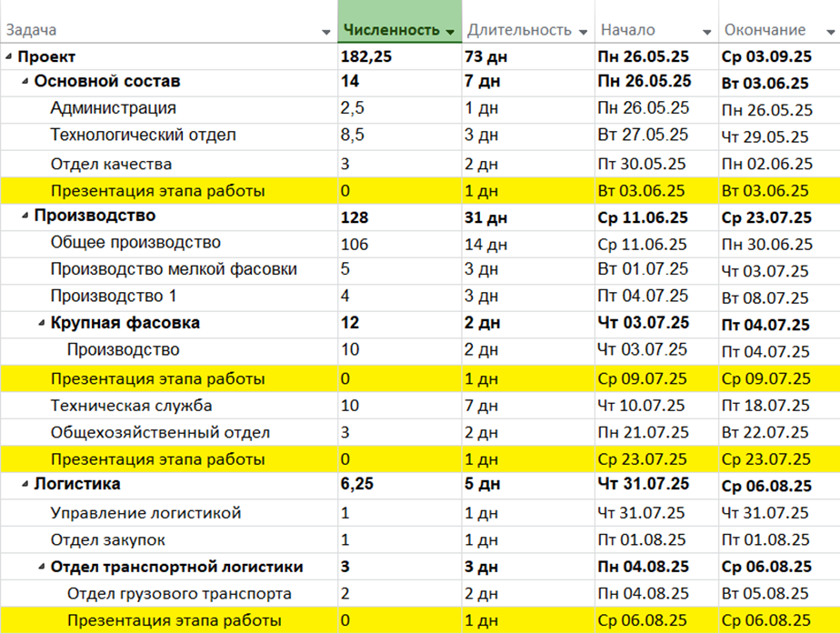
Task: Select the Технологический отдел task name
Action: [143, 136]
